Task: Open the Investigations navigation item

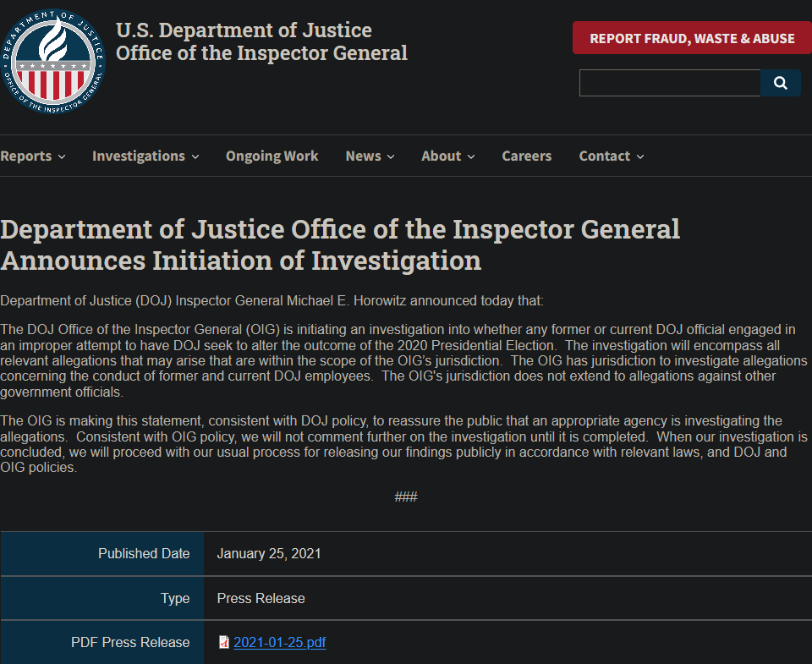Action: click(138, 156)
